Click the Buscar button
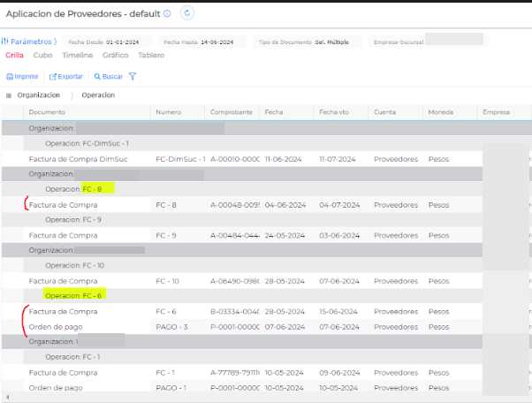The width and height of the screenshot is (532, 403). [108, 77]
